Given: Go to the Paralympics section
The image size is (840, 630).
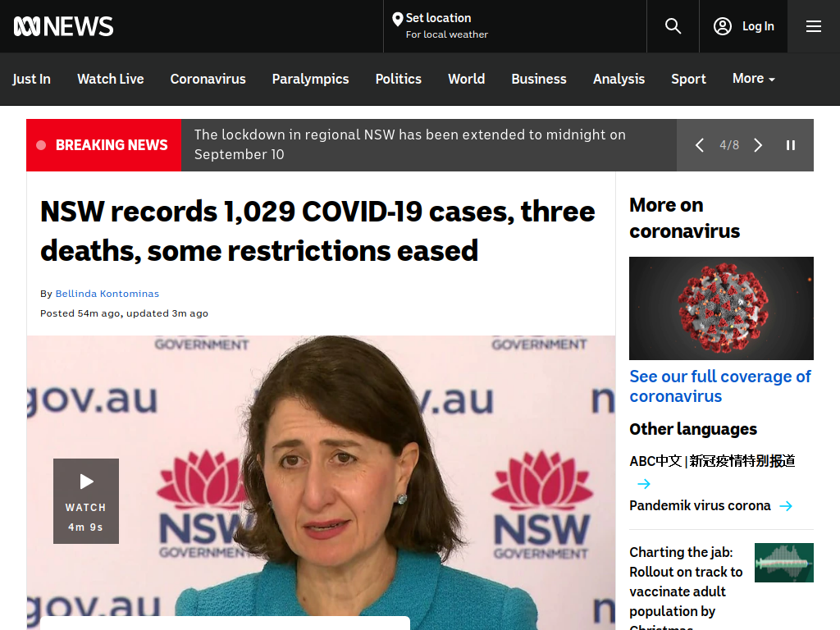Looking at the screenshot, I should (310, 79).
